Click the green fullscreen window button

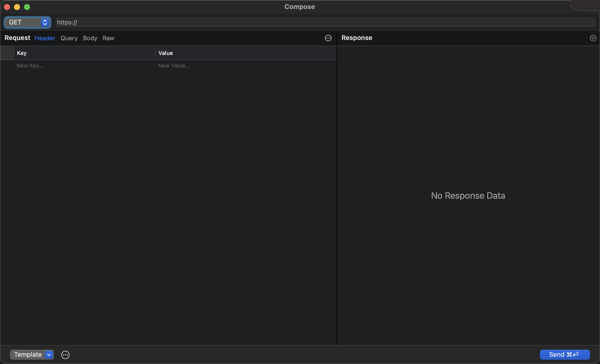(27, 7)
